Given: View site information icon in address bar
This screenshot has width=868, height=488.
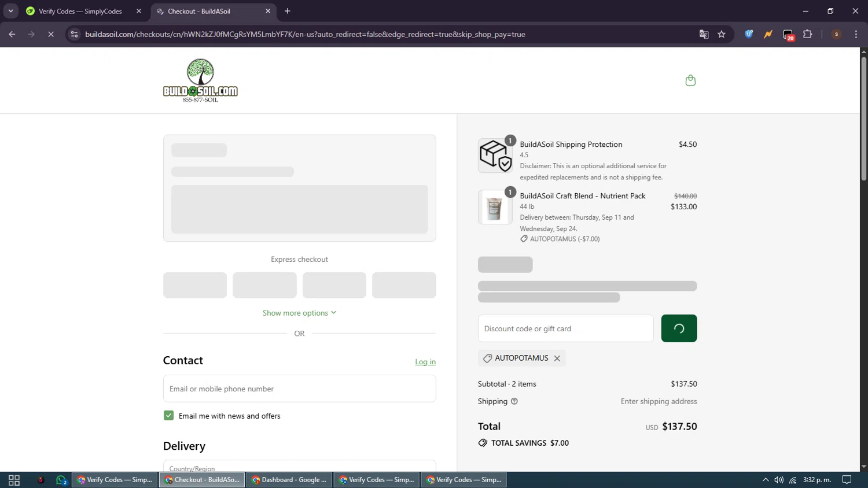Looking at the screenshot, I should [74, 34].
